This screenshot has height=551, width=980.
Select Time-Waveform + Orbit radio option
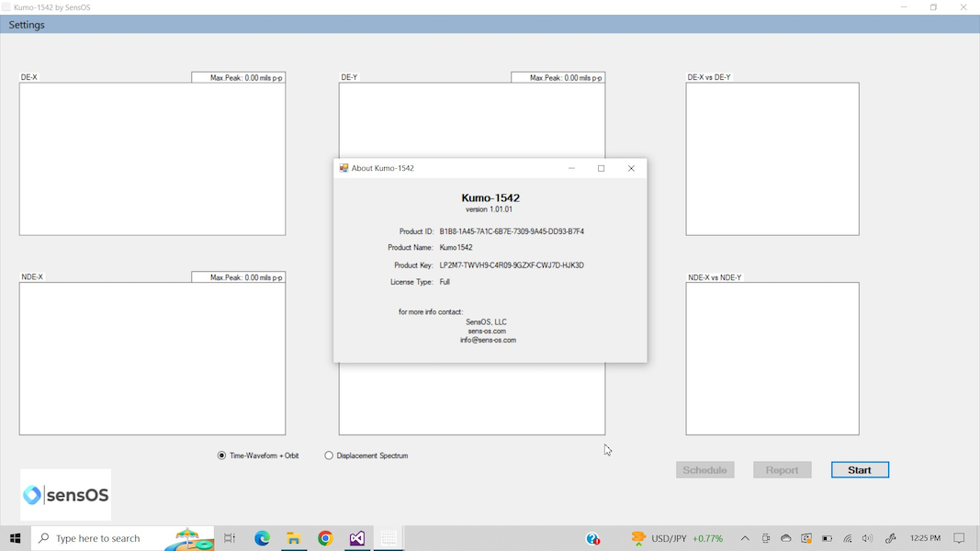click(257, 455)
